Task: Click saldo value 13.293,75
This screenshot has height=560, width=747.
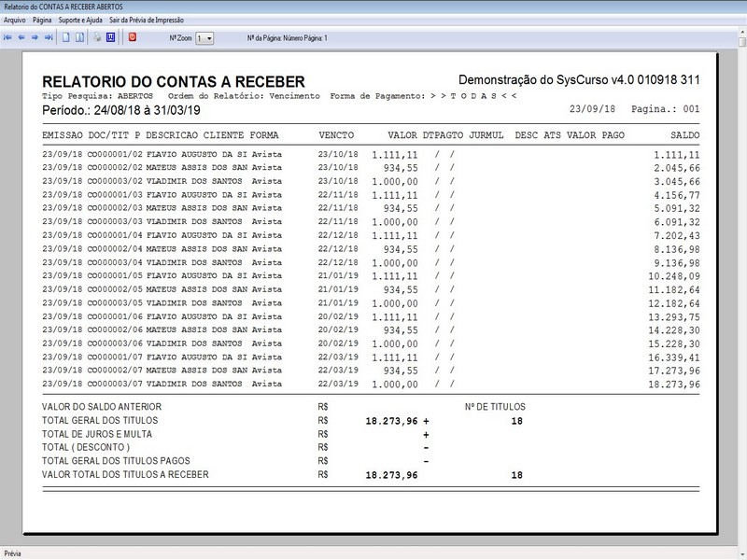Action: point(673,317)
